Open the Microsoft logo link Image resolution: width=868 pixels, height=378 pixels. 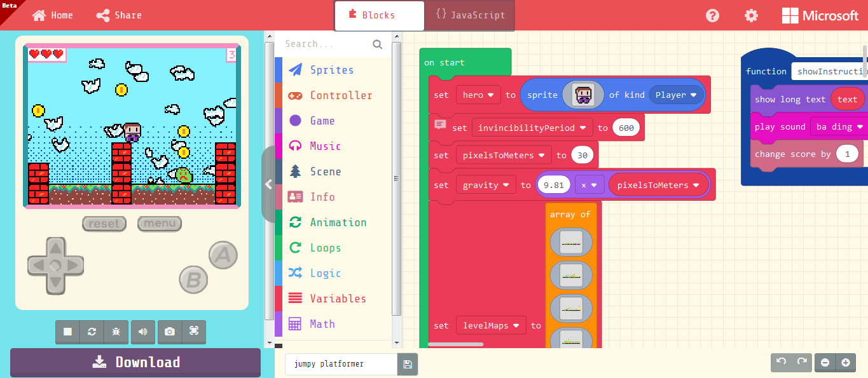pos(820,15)
